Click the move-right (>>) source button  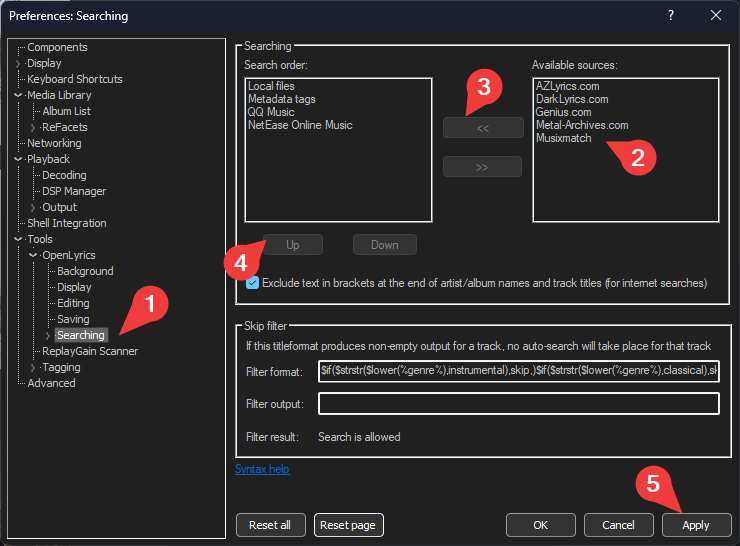pos(483,166)
